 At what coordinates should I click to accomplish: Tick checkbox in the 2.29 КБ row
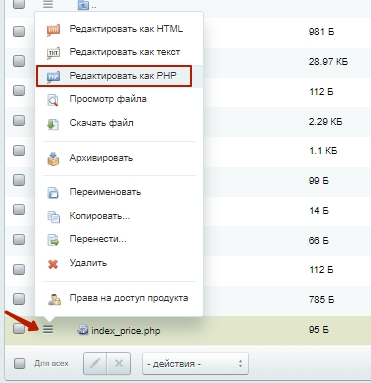(19, 120)
